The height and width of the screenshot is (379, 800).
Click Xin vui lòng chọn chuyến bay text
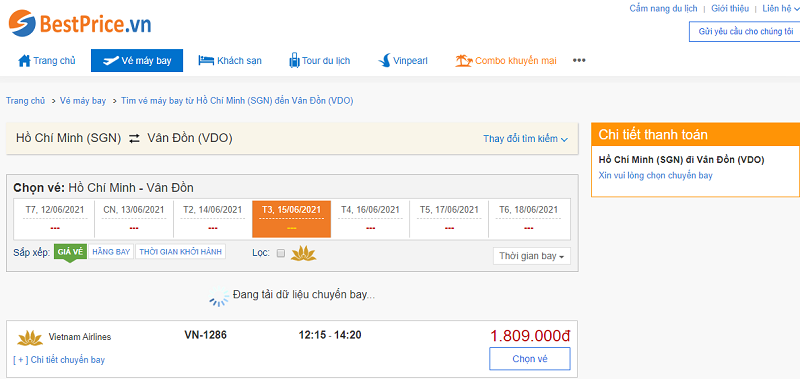click(656, 175)
